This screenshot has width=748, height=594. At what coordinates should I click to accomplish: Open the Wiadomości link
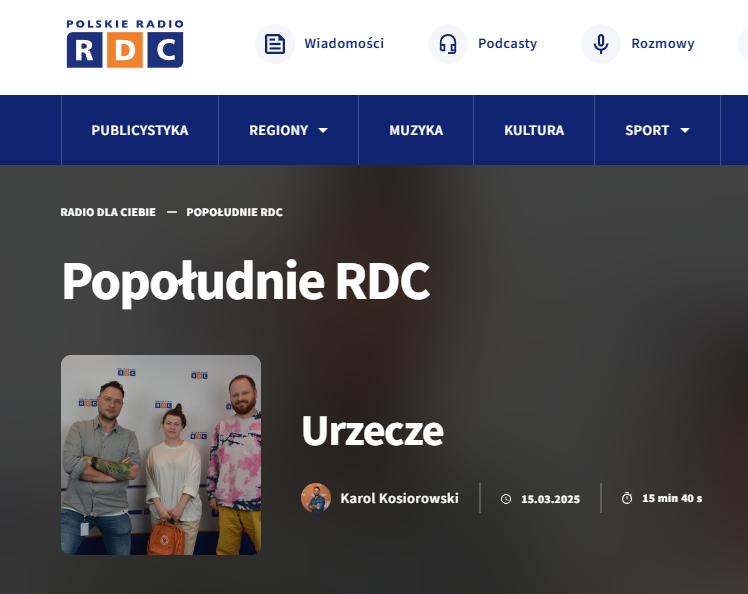344,43
